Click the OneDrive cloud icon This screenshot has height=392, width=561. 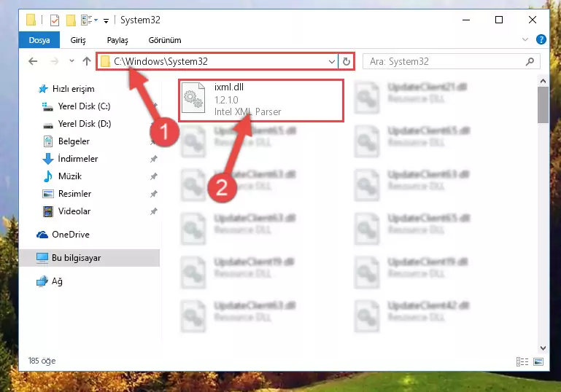pos(42,235)
